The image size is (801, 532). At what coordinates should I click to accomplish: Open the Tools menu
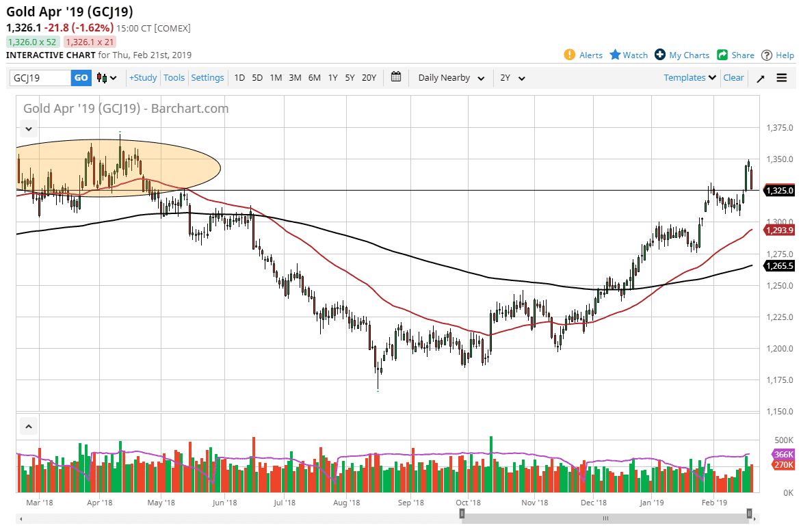click(x=174, y=77)
